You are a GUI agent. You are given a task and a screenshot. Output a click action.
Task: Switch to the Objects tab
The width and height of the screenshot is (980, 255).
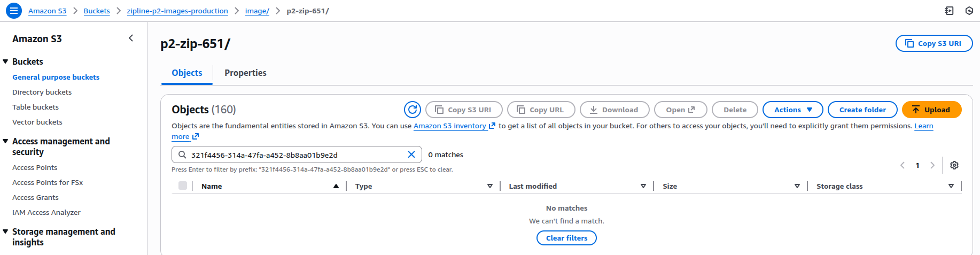tap(187, 73)
